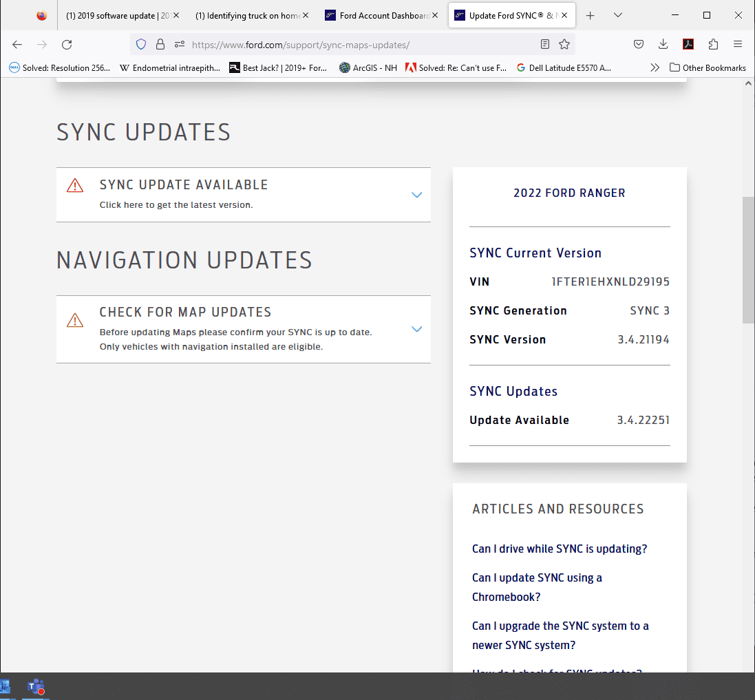
Task: Click the page vertical scrollbar thumb
Action: [x=748, y=260]
